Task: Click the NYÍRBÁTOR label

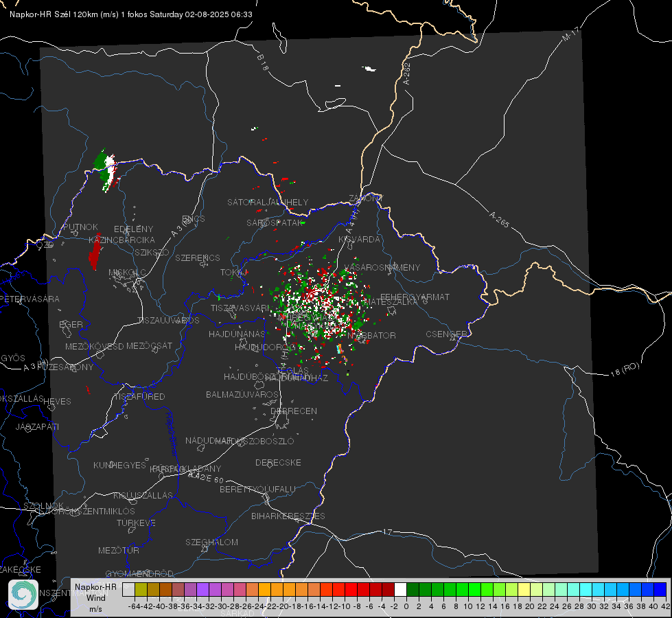Action: [x=371, y=335]
